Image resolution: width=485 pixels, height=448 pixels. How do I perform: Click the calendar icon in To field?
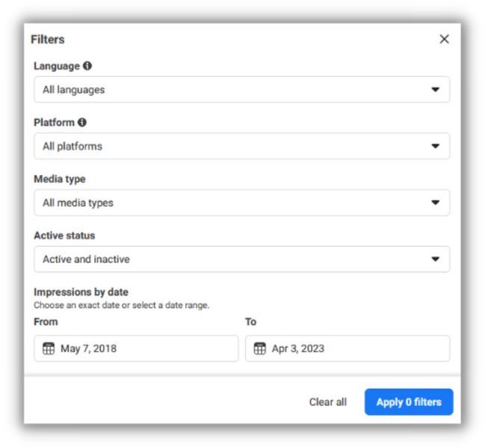260,349
